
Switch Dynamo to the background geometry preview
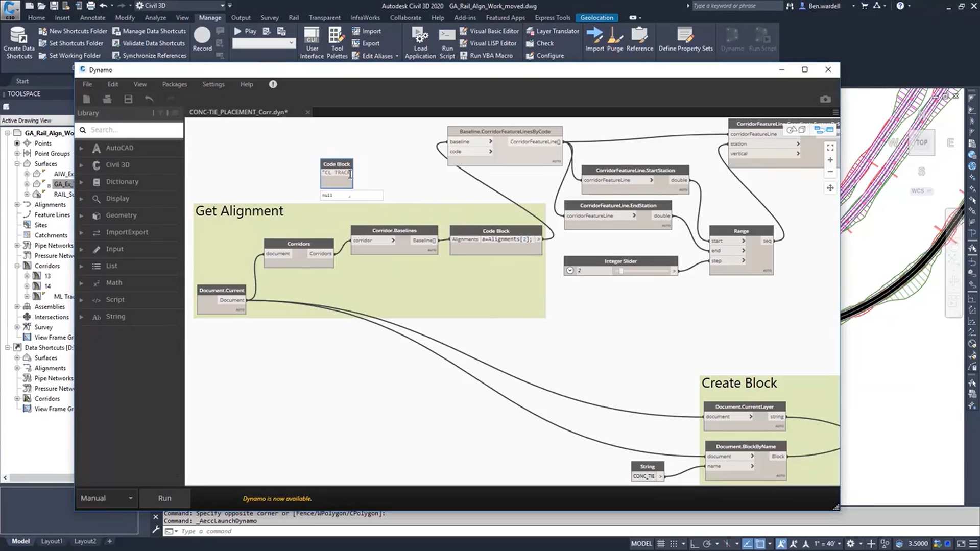pos(796,130)
